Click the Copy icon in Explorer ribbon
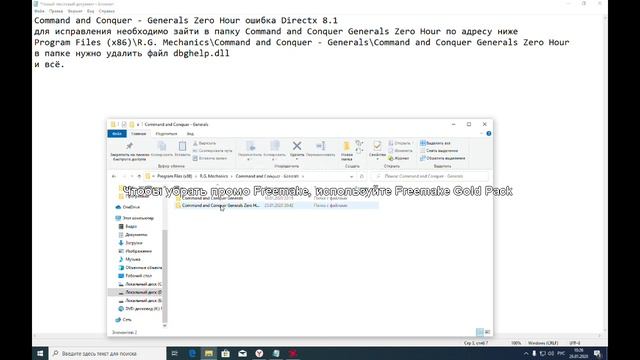Screen dimensions: 640x360 tap(162, 146)
